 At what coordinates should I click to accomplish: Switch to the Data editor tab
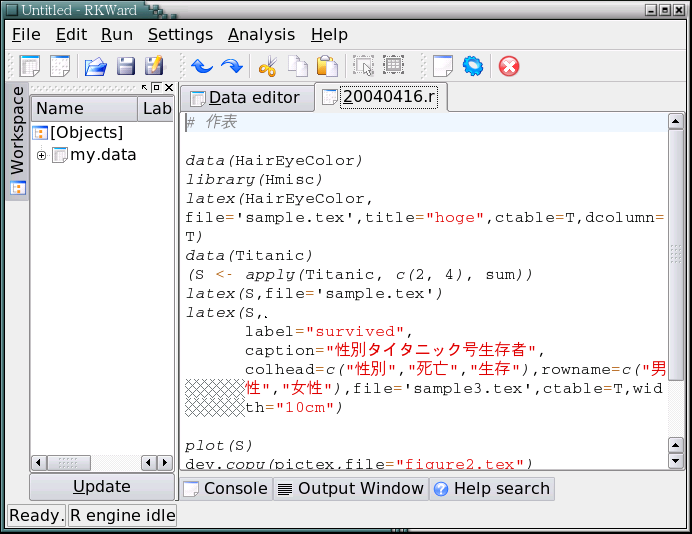[245, 97]
